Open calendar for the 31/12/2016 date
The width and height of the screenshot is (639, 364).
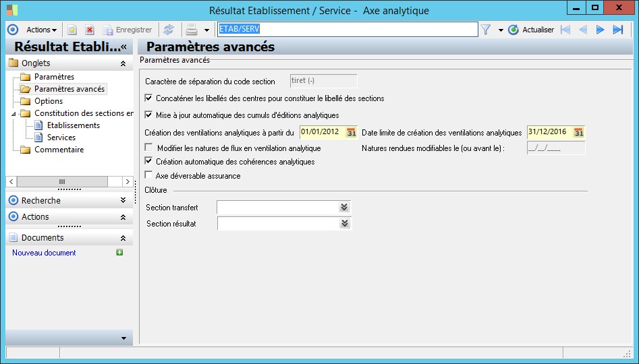pos(579,133)
